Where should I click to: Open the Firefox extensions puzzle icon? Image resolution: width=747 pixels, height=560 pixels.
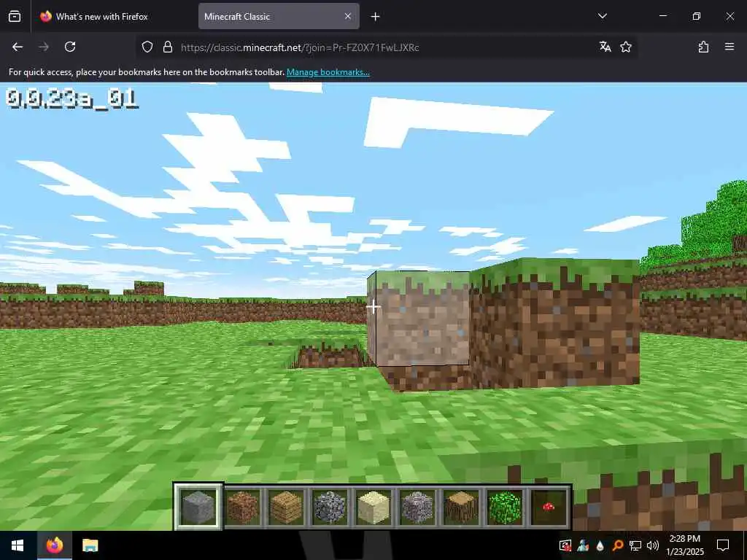pyautogui.click(x=704, y=47)
